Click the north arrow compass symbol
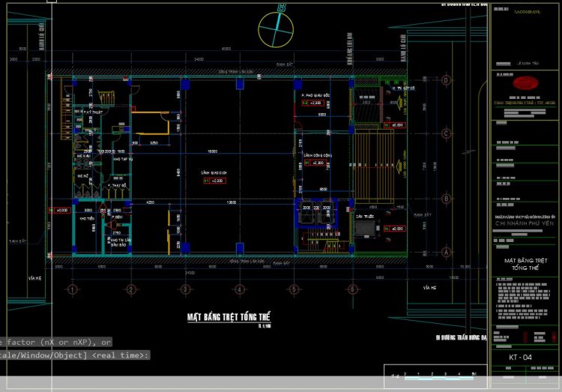This screenshot has height=392, width=562. point(274,28)
